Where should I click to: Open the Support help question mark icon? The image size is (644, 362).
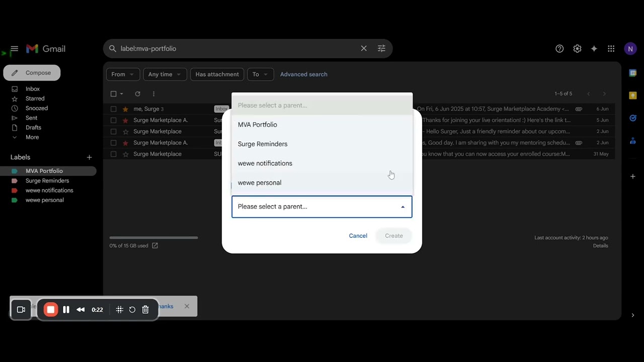pos(559,49)
